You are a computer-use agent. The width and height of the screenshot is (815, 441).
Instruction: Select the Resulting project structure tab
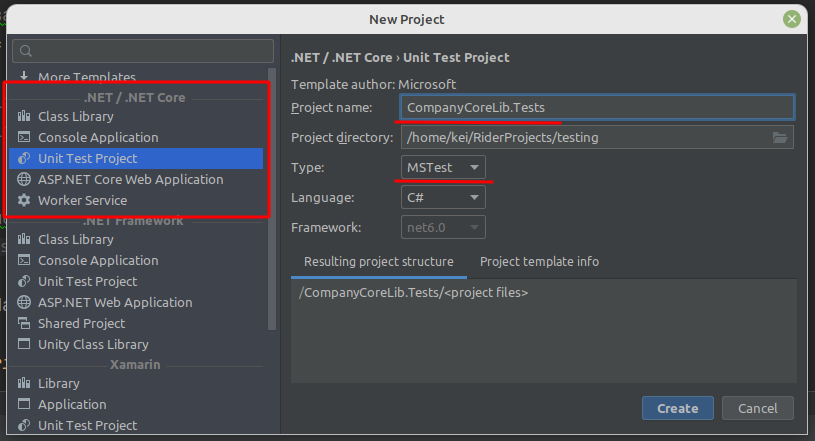[378, 261]
